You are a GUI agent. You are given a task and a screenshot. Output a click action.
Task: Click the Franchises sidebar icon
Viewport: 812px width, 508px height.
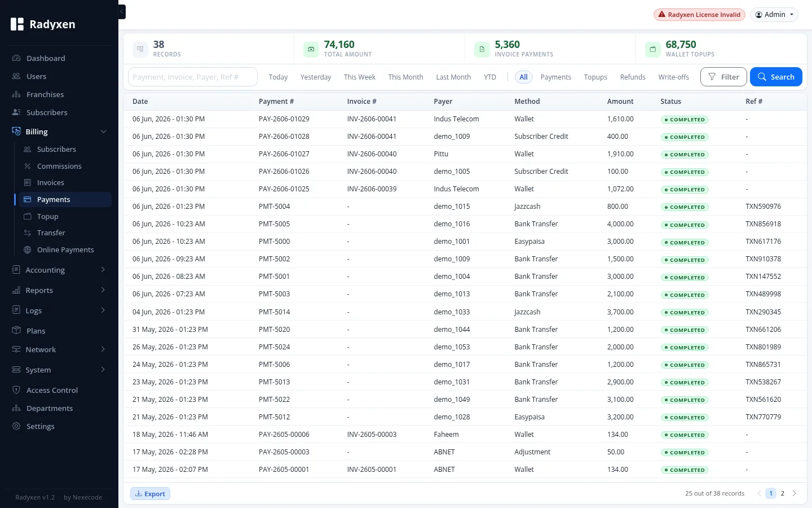point(16,94)
